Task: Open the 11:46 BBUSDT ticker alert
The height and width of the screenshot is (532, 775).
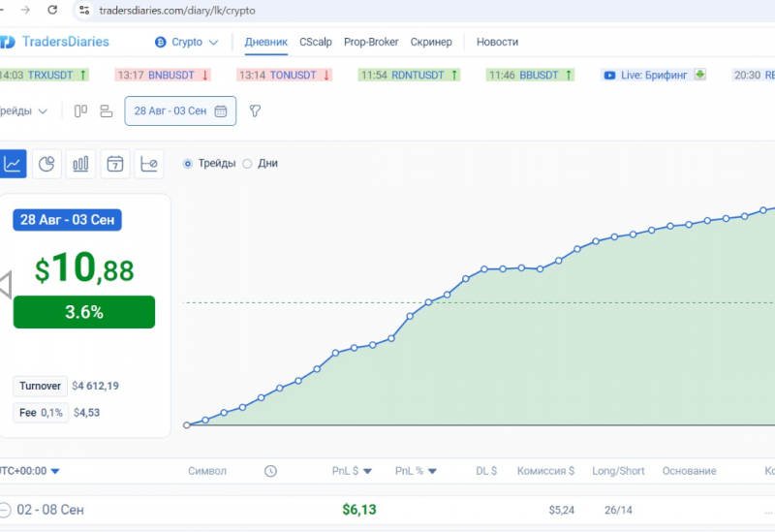Action: click(x=530, y=76)
